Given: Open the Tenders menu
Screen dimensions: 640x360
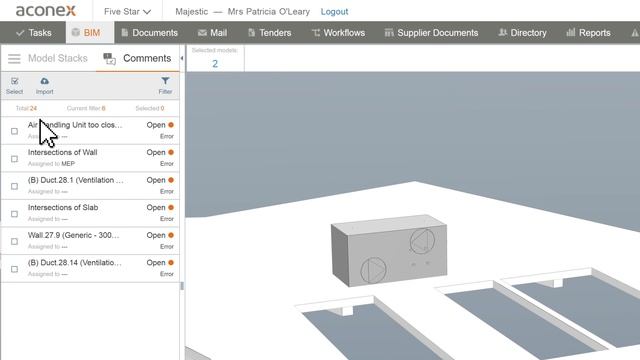Looking at the screenshot, I should click(269, 33).
